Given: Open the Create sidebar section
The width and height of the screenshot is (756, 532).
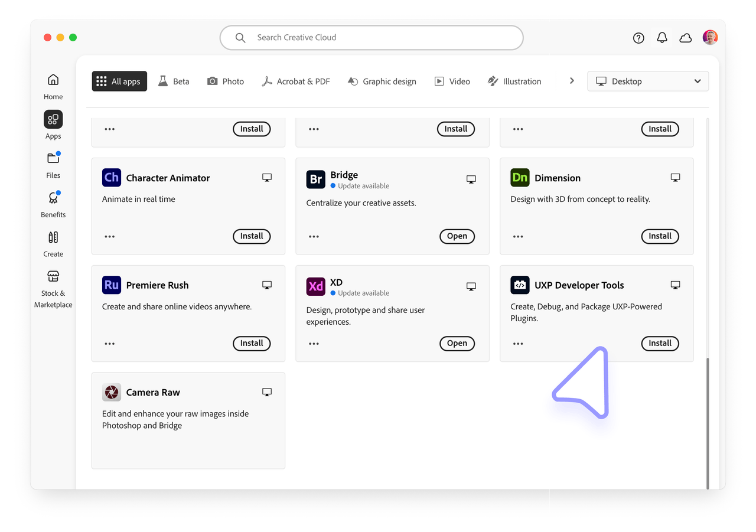Looking at the screenshot, I should (x=53, y=243).
